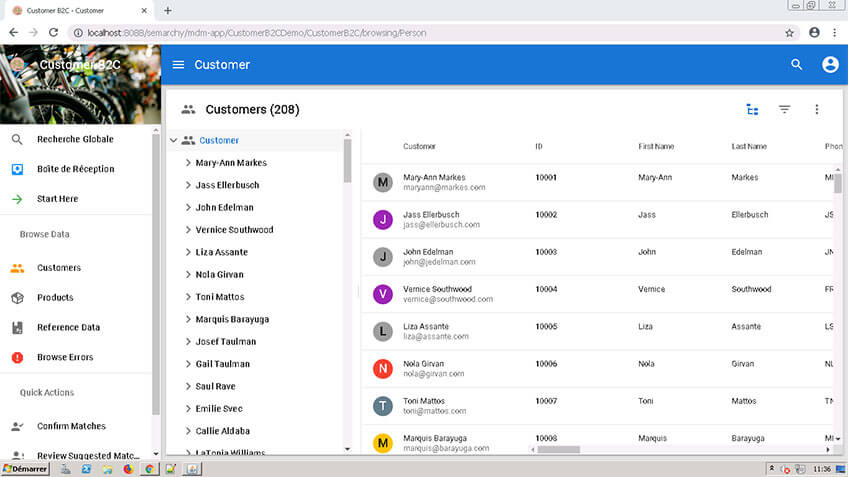This screenshot has height=477, width=848.
Task: Open Confirm Matches quick action
Action: point(71,426)
